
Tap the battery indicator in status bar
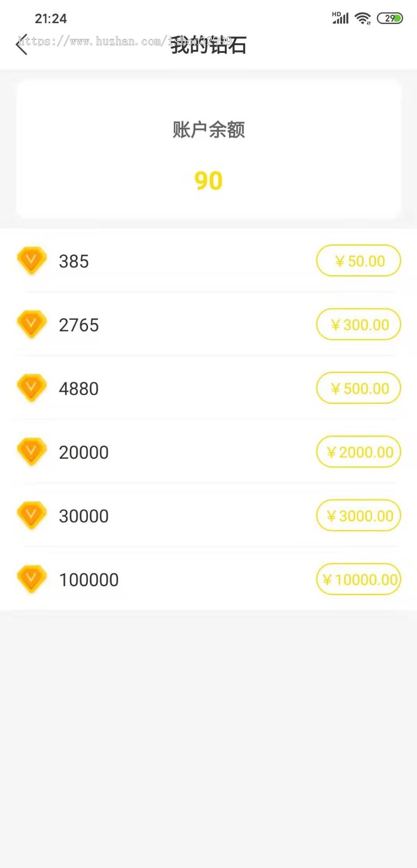tap(390, 19)
